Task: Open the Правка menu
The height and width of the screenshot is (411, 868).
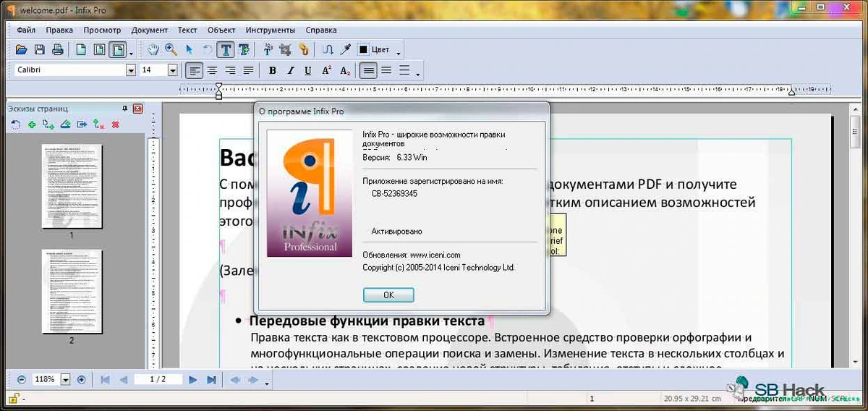Action: point(59,30)
